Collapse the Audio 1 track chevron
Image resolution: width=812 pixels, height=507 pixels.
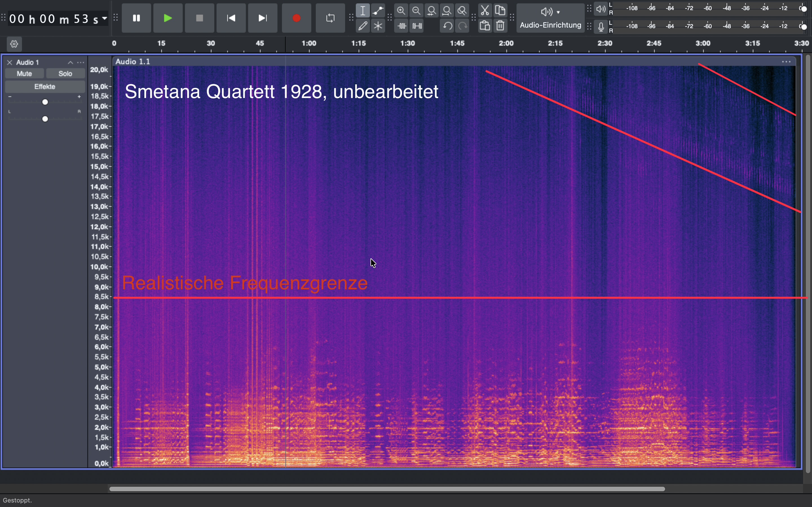click(70, 63)
